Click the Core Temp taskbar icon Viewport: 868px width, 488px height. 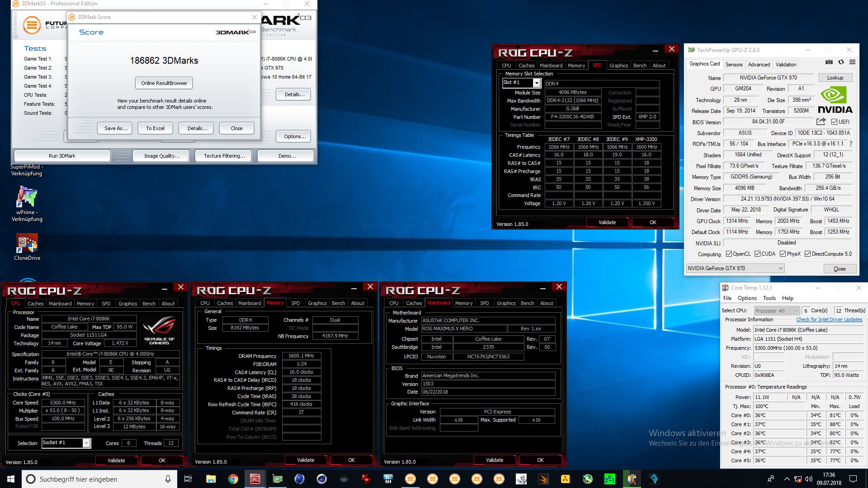pyautogui.click(x=632, y=479)
